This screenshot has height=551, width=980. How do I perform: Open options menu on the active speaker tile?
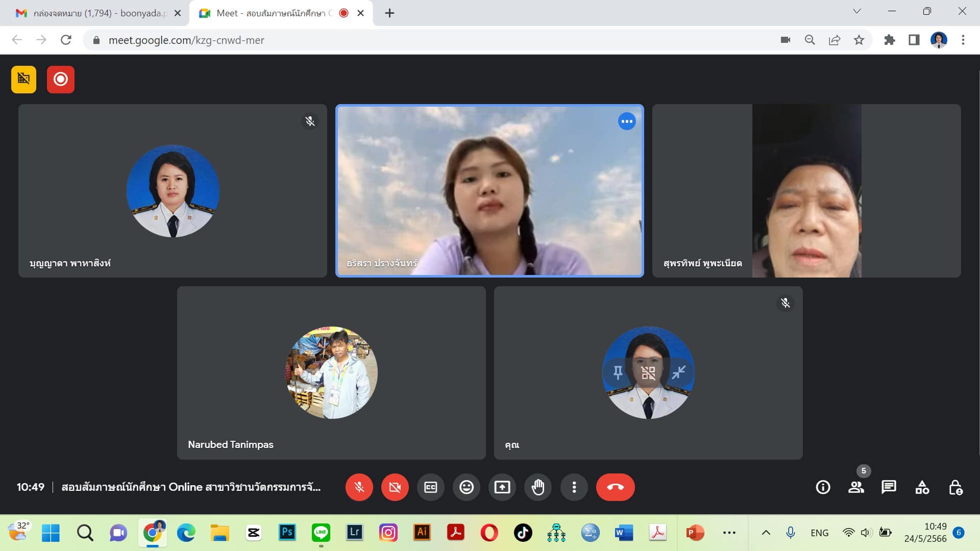pos(627,121)
